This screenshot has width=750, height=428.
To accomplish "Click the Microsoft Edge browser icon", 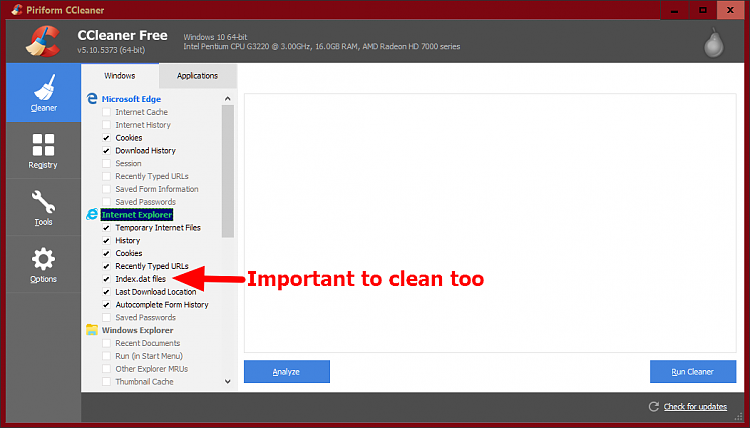I will point(92,99).
